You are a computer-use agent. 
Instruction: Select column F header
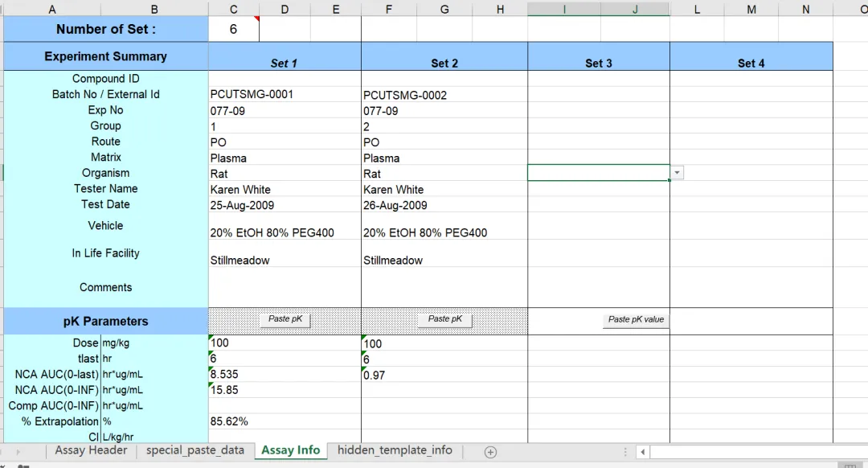click(x=389, y=9)
